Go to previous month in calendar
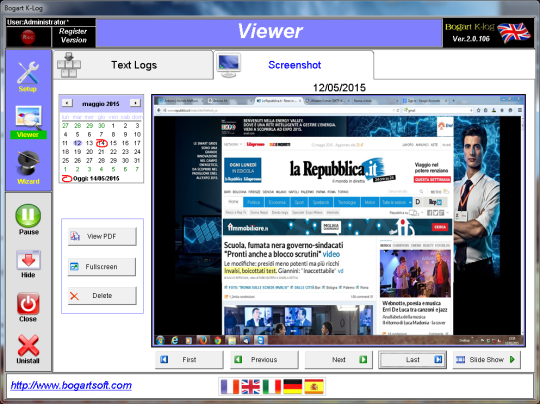This screenshot has height=404, width=540. coord(67,103)
